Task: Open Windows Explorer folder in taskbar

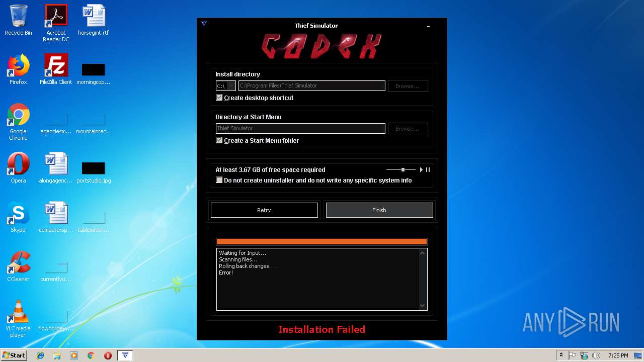Action: click(57, 355)
